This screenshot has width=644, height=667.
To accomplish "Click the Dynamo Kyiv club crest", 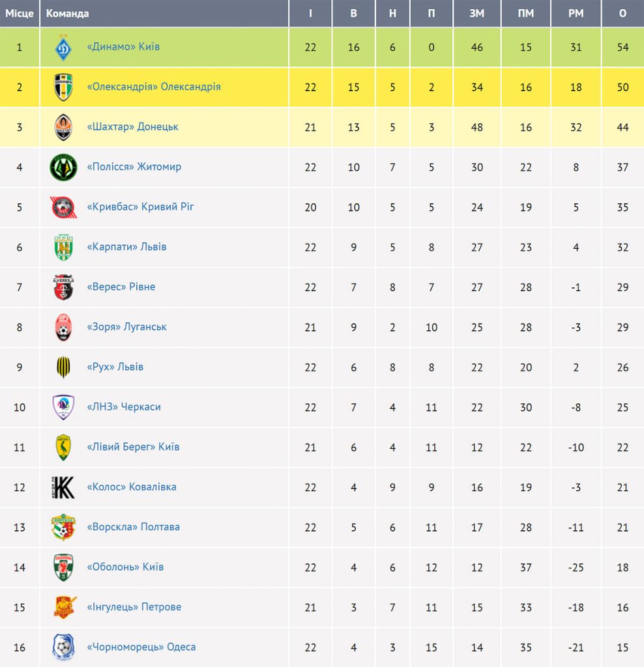I will (x=63, y=47).
